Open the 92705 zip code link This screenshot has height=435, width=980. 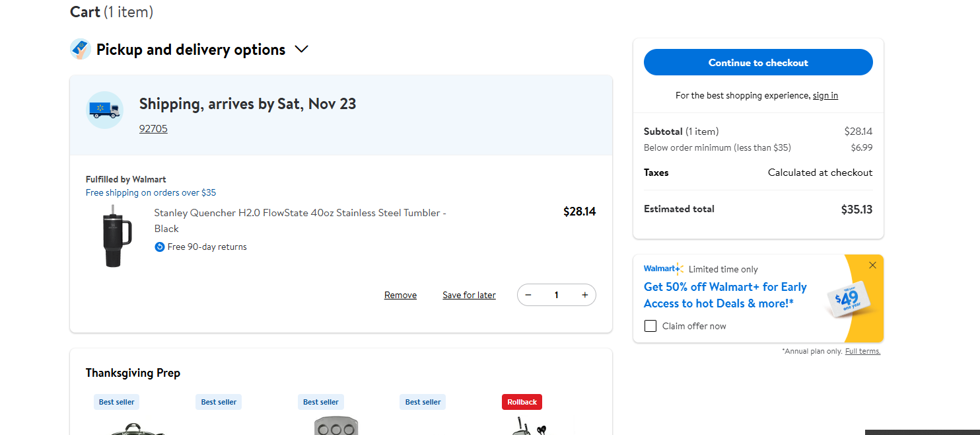tap(153, 128)
